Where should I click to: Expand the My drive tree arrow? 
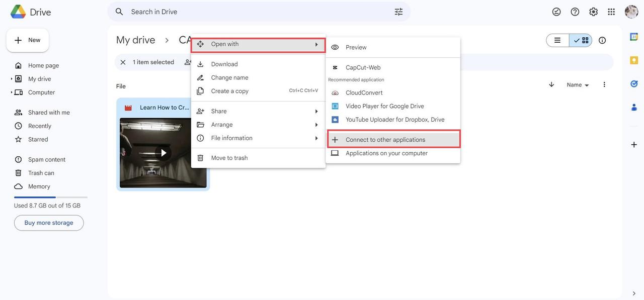[x=12, y=79]
